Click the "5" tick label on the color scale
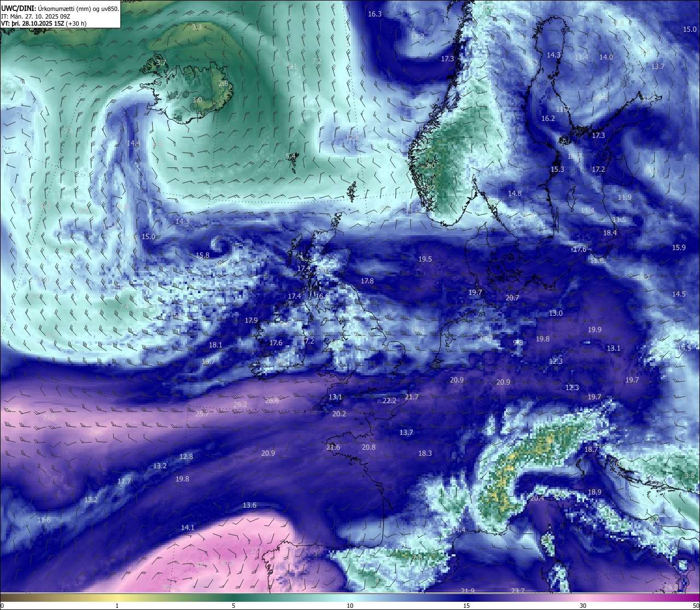 point(234,606)
